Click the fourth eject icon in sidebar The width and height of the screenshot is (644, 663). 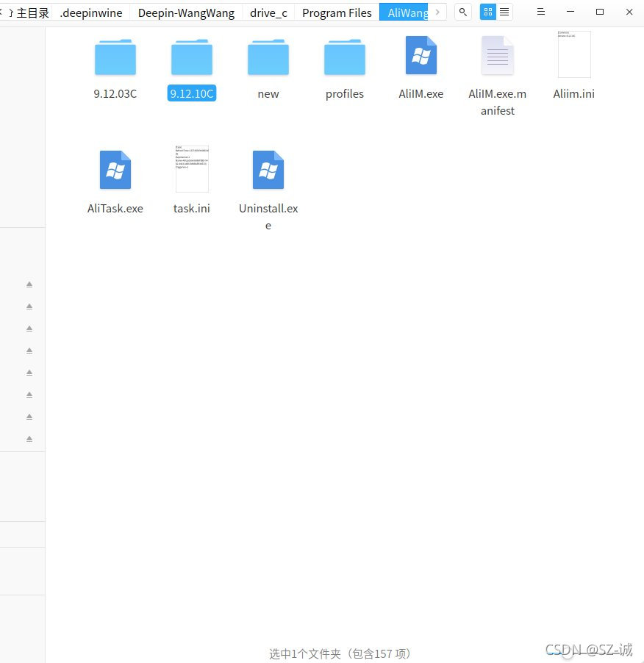coord(29,350)
